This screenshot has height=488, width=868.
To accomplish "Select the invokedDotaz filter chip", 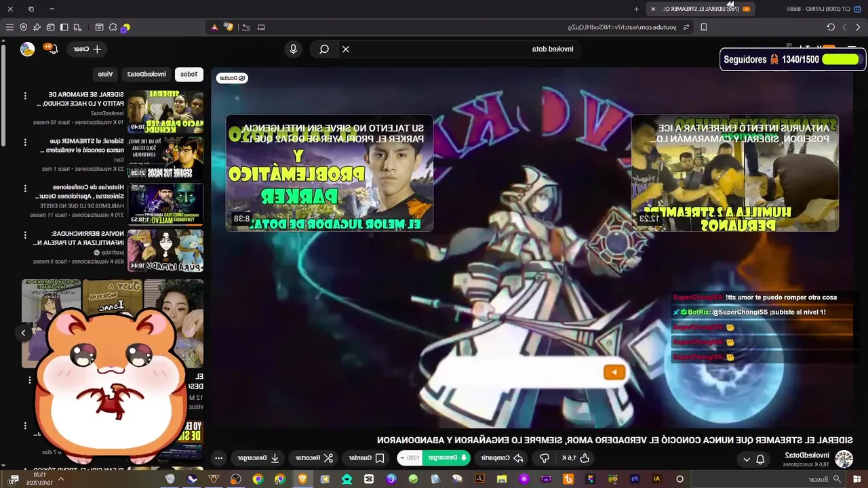I will pos(146,74).
